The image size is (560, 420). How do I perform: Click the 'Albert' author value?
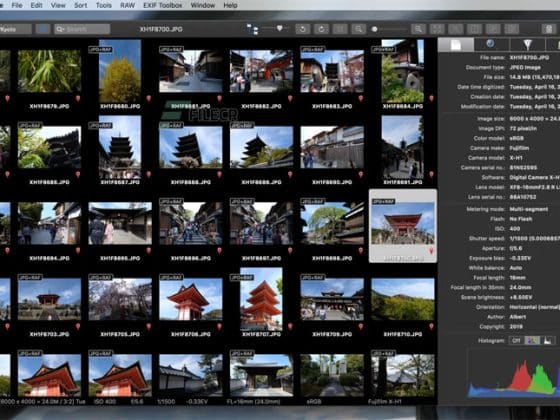click(518, 317)
